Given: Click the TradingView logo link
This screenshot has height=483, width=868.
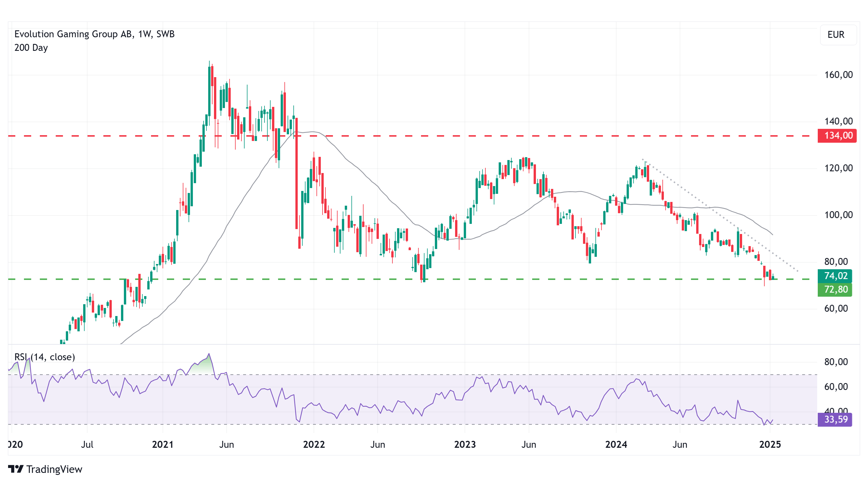Looking at the screenshot, I should click(45, 469).
